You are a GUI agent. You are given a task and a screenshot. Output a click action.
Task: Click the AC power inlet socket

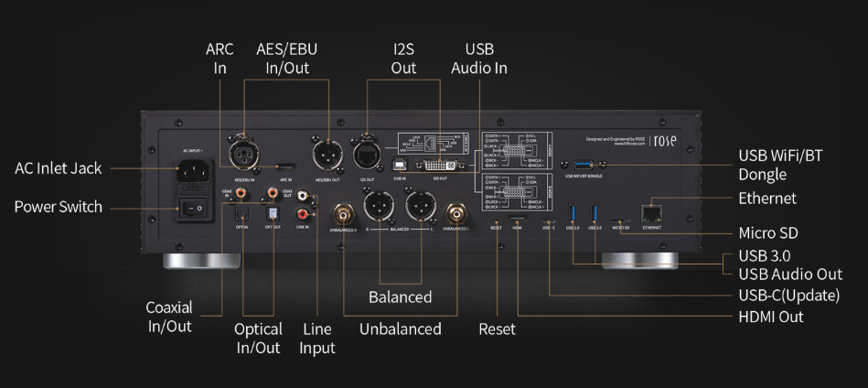(193, 170)
